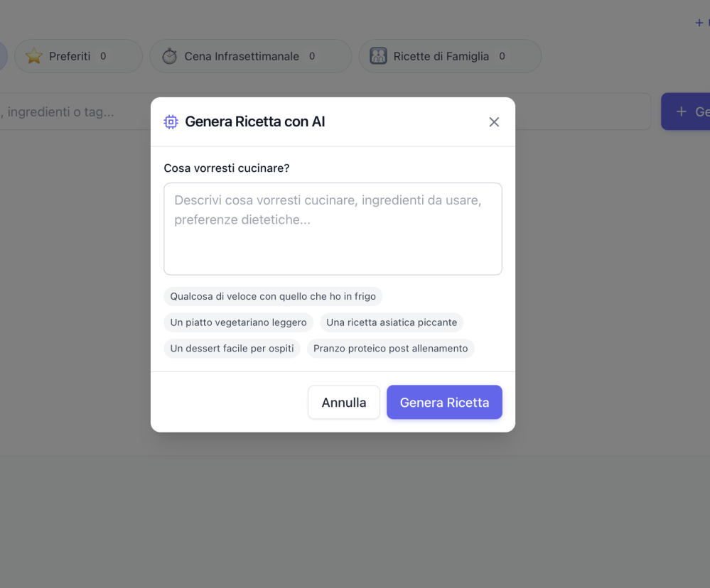Viewport: 710px width, 588px height.
Task: Select the "Una ricetta asiatica piccante" suggestion
Action: (x=392, y=322)
